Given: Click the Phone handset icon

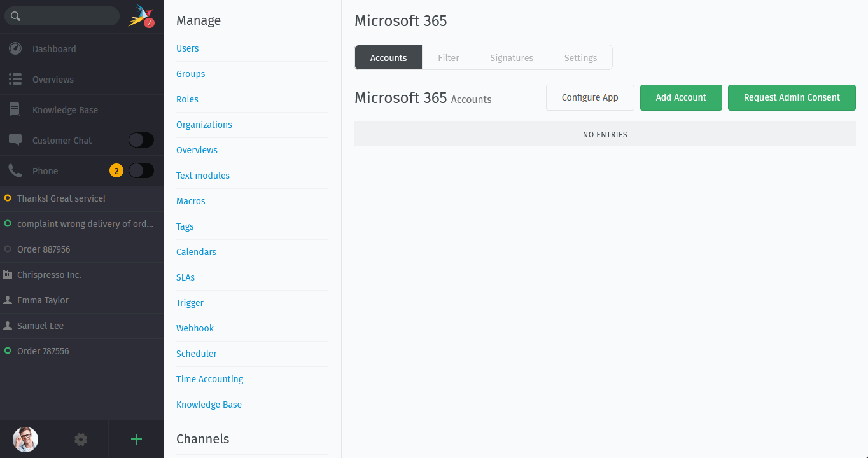Looking at the screenshot, I should point(15,171).
